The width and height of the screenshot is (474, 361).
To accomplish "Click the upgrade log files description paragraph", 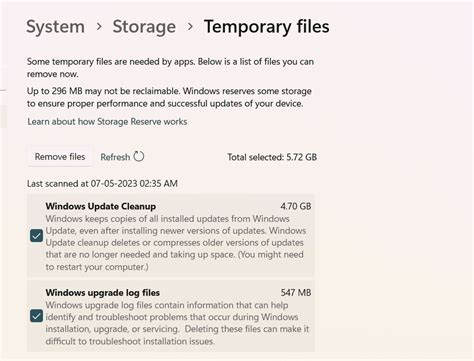I will pos(177,323).
